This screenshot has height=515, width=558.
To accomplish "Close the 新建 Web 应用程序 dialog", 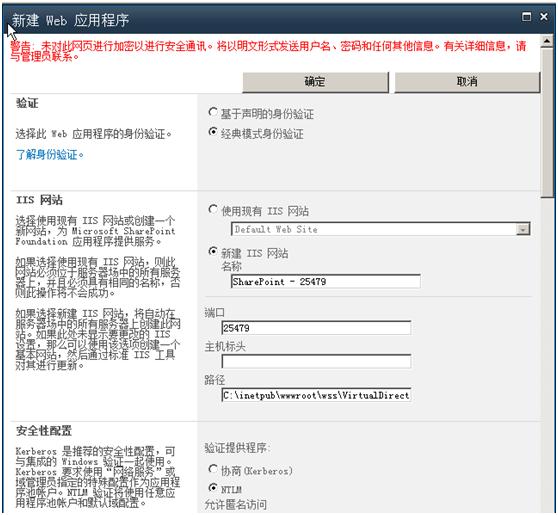I will 544,16.
